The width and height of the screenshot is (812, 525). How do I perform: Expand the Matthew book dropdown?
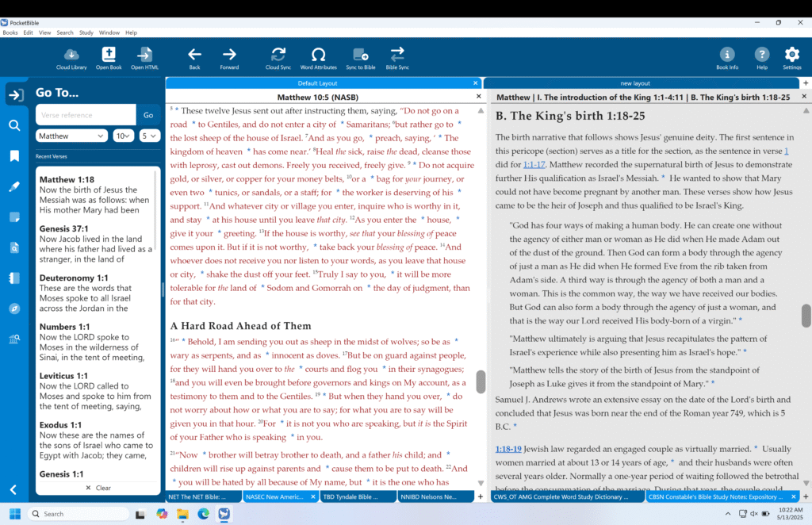pos(71,136)
